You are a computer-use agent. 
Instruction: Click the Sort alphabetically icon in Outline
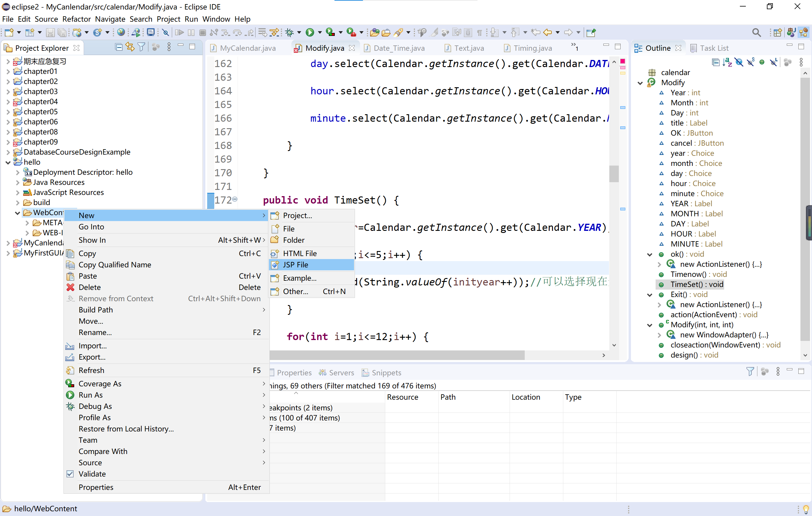coord(728,62)
